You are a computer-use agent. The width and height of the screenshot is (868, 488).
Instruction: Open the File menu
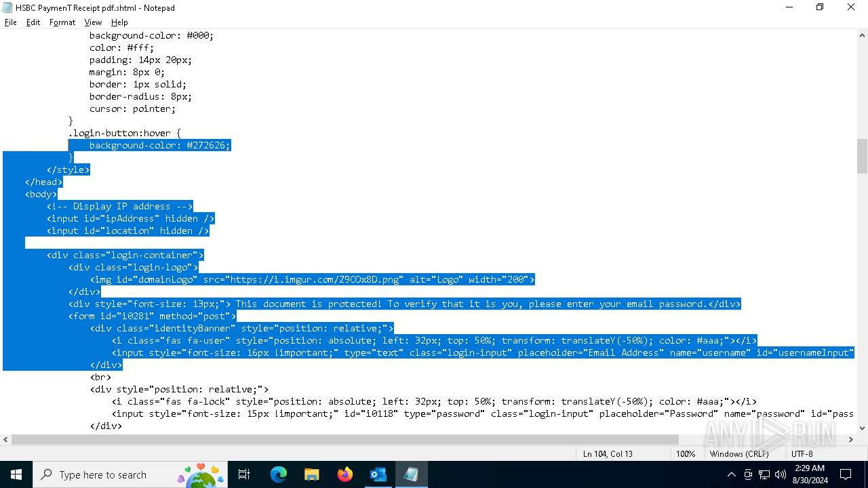[11, 22]
